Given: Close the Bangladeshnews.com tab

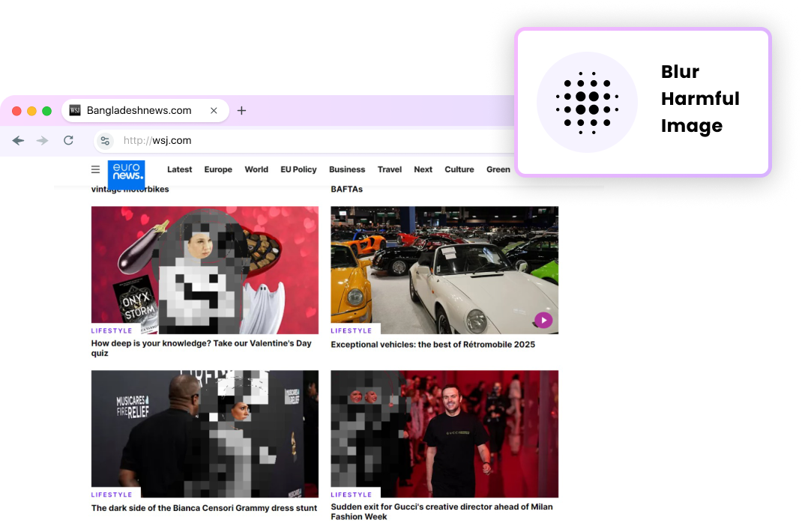Looking at the screenshot, I should [214, 110].
